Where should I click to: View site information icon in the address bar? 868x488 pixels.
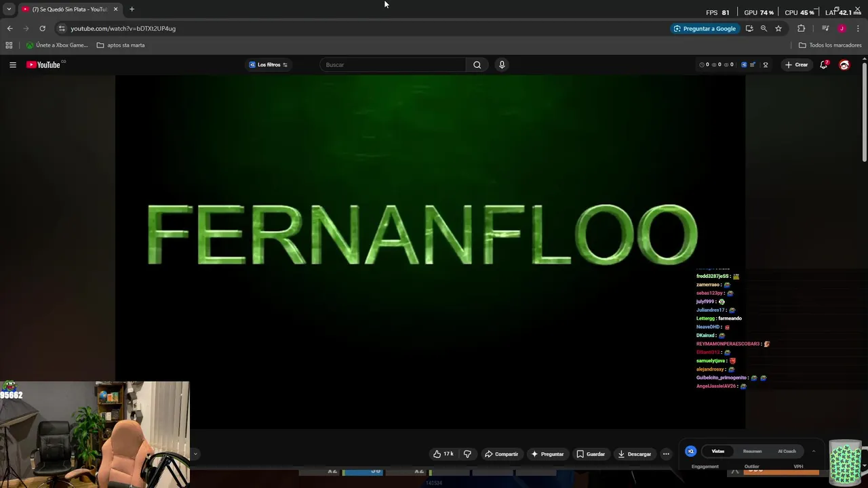coord(62,28)
